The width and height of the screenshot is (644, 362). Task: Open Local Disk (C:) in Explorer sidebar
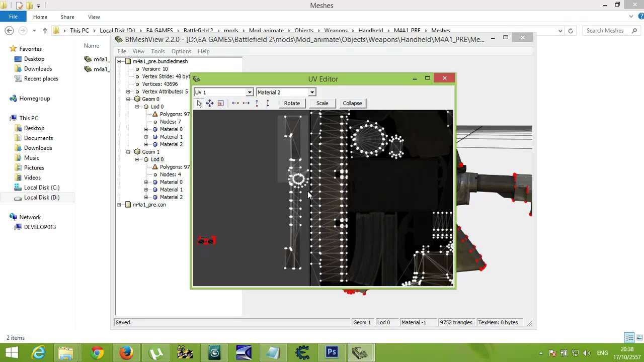pyautogui.click(x=41, y=188)
